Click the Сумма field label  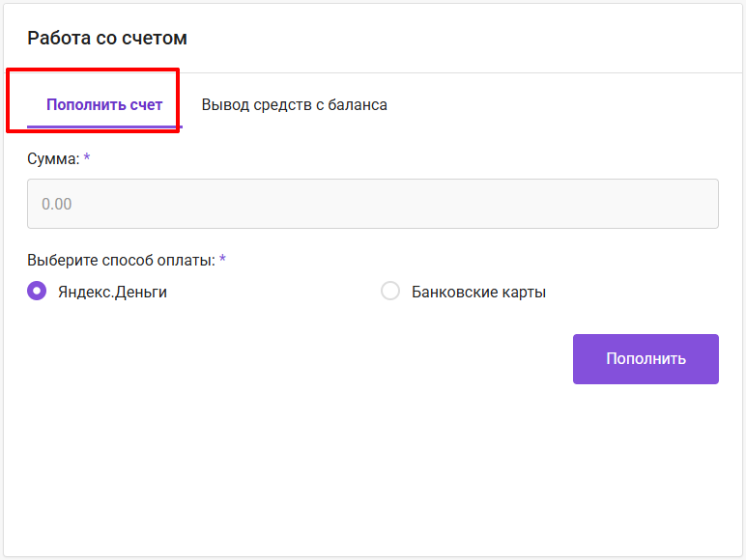[x=52, y=158]
